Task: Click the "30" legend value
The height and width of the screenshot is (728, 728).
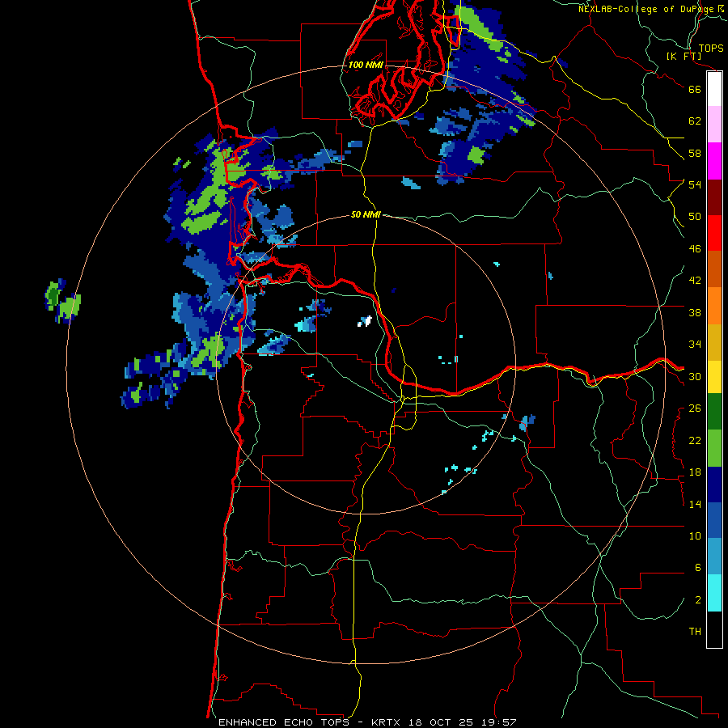Action: 695,376
